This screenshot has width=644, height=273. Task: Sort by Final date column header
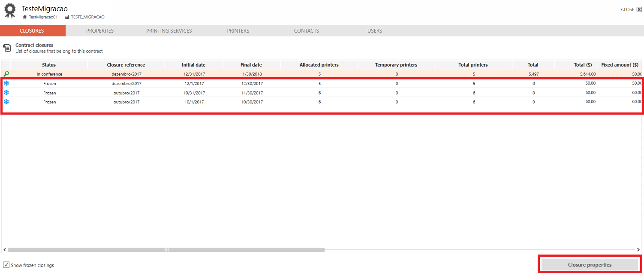tap(251, 65)
